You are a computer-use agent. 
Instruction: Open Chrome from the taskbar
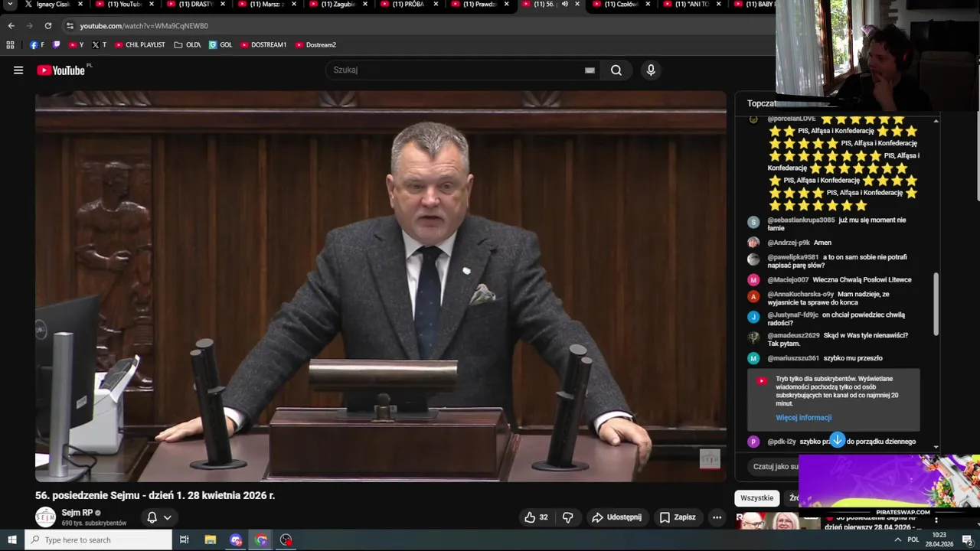click(262, 540)
